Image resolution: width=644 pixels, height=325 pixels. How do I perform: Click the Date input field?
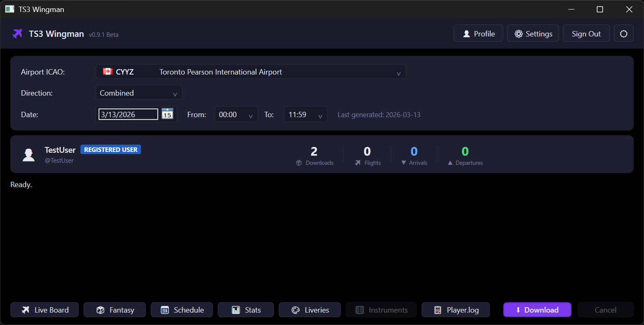pos(128,114)
